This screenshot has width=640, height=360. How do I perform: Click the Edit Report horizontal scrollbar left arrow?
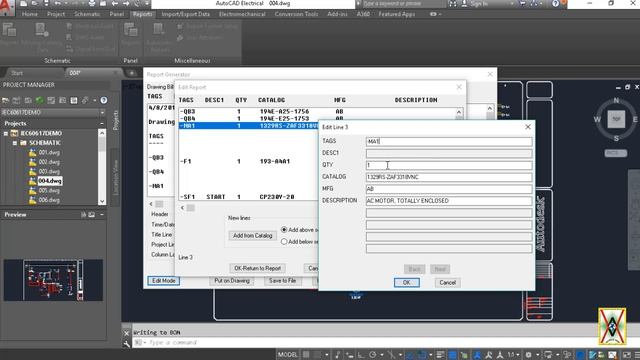182,208
